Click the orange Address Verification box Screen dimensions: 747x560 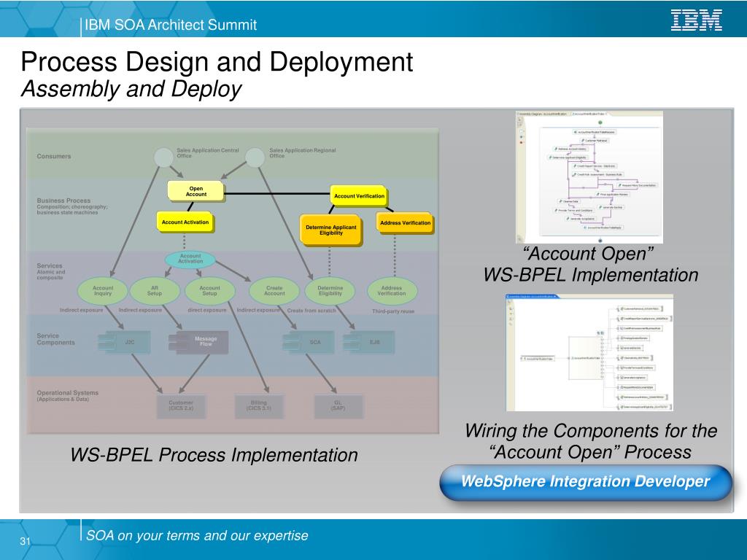(x=405, y=223)
